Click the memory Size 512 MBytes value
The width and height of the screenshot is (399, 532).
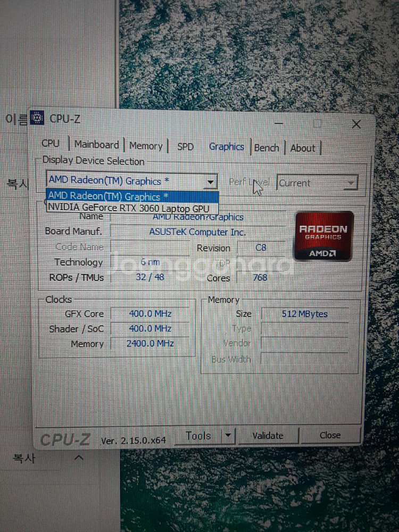pyautogui.click(x=305, y=314)
